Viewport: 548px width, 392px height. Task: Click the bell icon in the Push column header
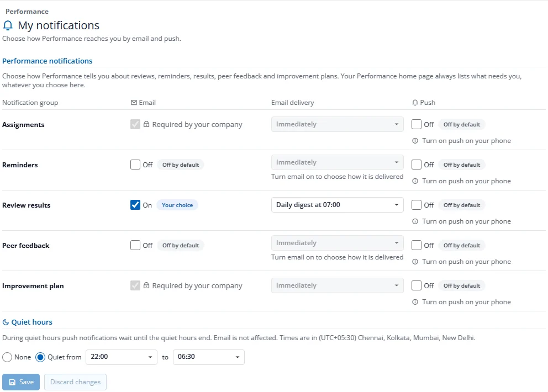point(415,102)
